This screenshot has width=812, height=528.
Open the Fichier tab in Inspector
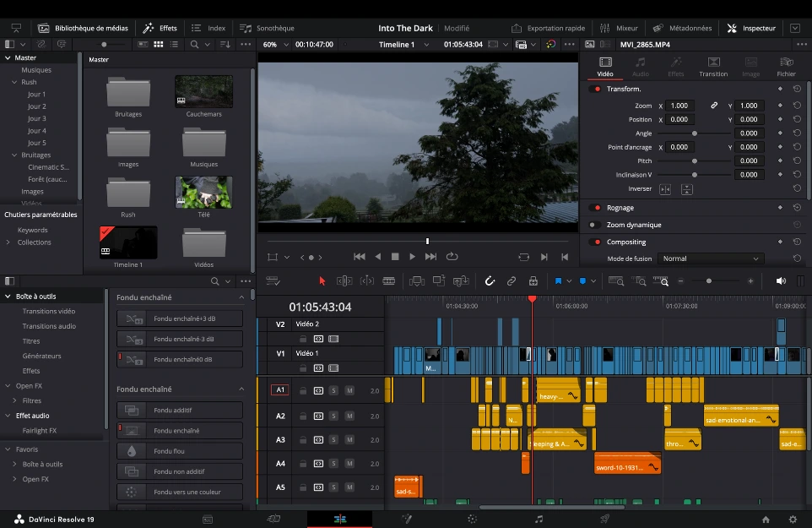787,67
